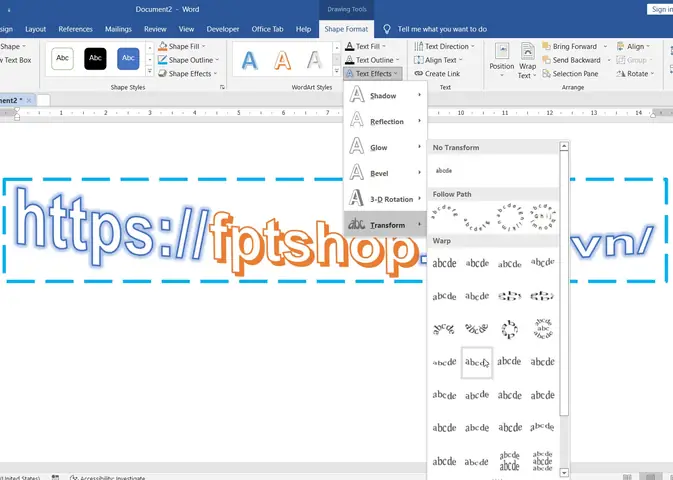Click the Text Outline icon
This screenshot has width=673, height=480.
point(350,60)
